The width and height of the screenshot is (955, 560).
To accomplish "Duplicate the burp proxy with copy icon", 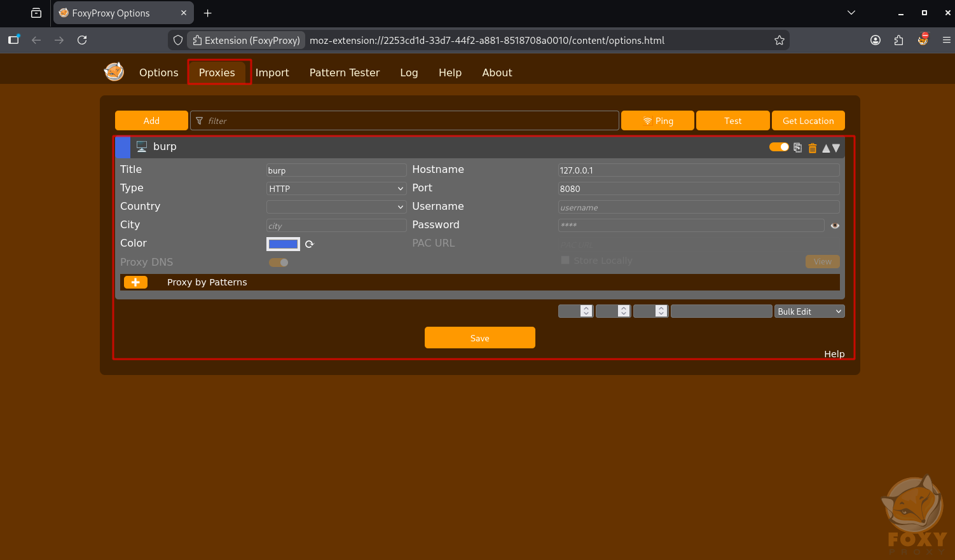I will [x=797, y=147].
